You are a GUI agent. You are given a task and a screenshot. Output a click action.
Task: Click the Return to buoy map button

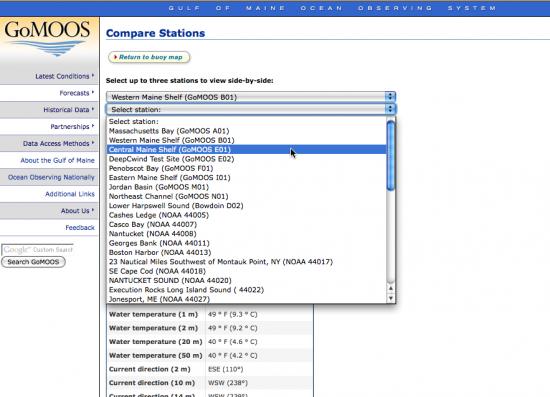[149, 57]
